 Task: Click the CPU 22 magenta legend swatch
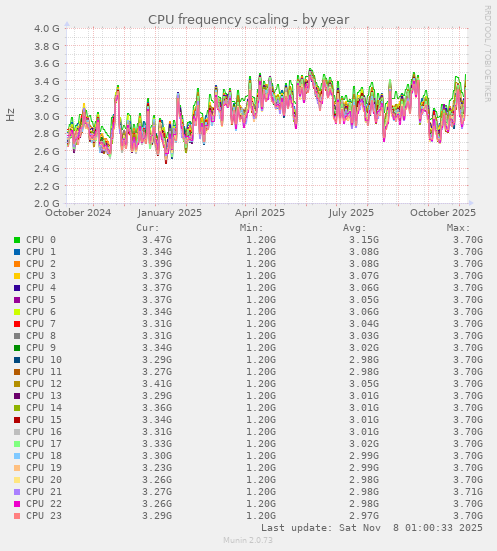tap(17, 504)
